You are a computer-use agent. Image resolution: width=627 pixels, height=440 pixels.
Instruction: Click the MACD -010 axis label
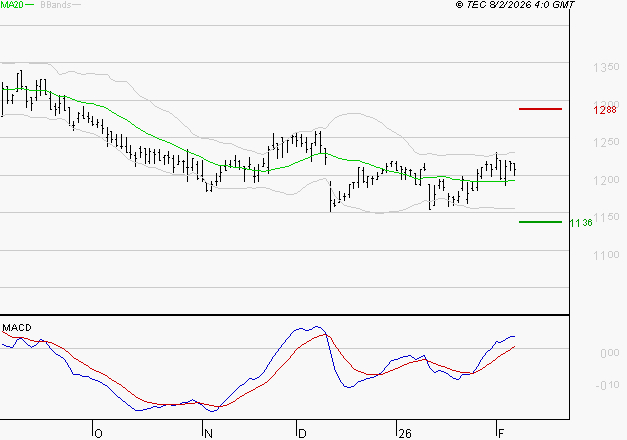pyautogui.click(x=607, y=385)
